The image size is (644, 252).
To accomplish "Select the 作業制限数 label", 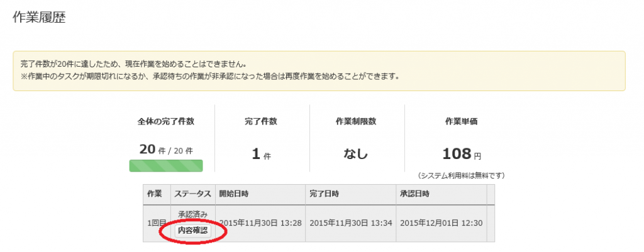I will tap(356, 121).
